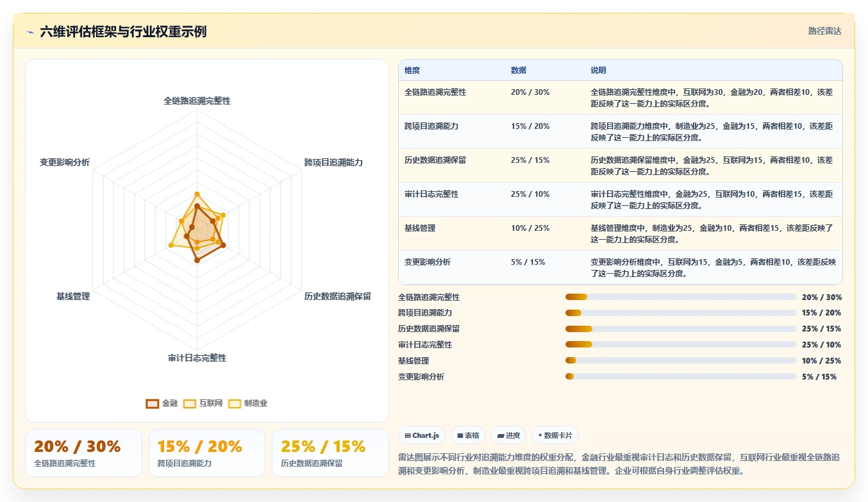Click 互联网 data point on 全链路追溯完整性 axis
Screen dimensions: 868x502
[x=197, y=194]
